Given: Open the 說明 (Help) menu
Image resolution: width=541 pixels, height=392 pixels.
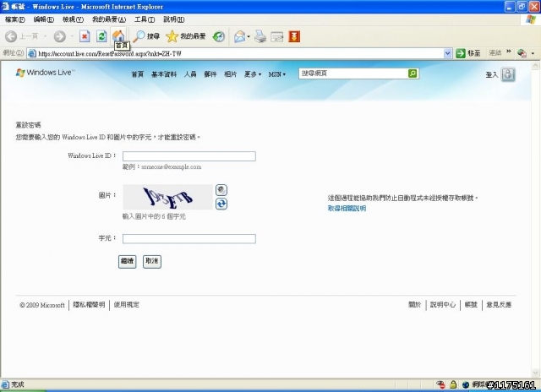Looking at the screenshot, I should coord(173,19).
